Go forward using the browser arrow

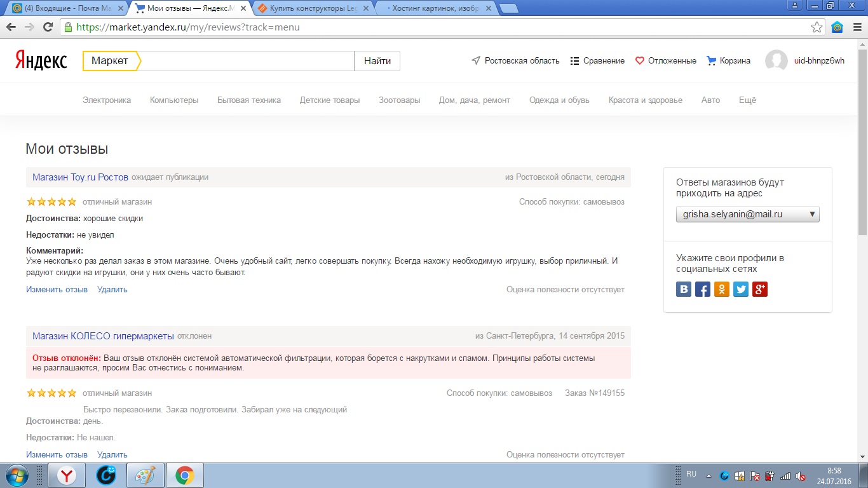click(x=29, y=27)
